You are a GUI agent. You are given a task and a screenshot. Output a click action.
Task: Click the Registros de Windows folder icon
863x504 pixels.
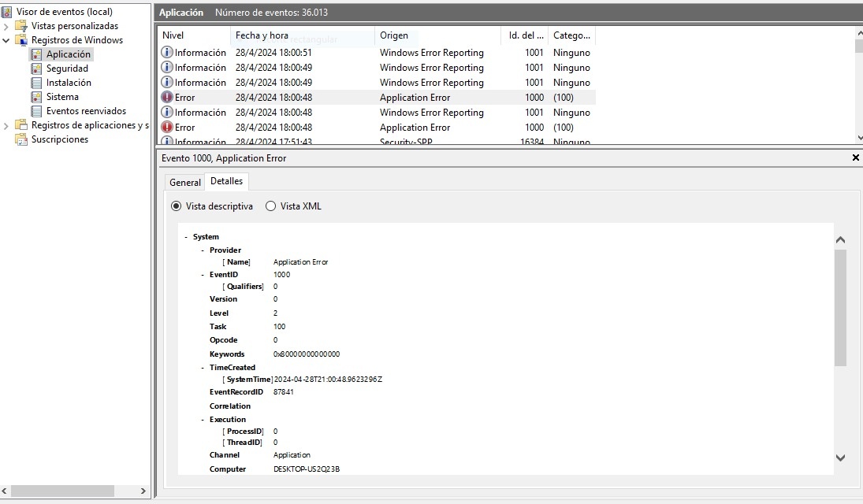click(21, 40)
